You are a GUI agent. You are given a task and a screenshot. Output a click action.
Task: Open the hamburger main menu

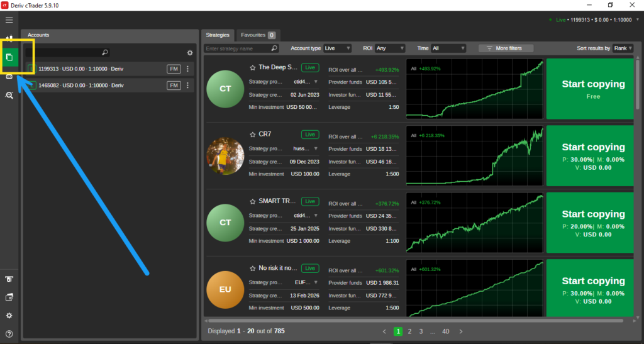coord(9,19)
